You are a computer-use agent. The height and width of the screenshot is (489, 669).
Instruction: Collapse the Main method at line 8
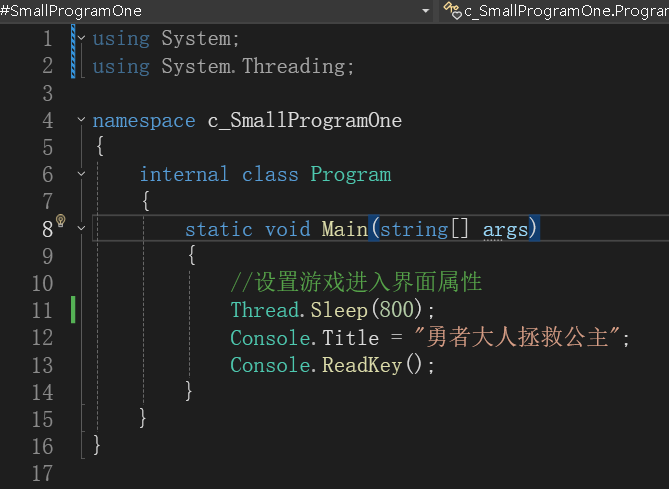(81, 228)
